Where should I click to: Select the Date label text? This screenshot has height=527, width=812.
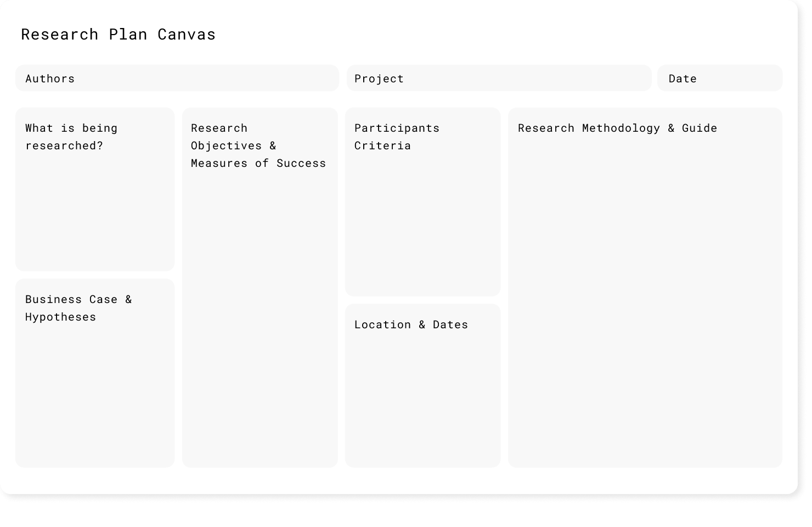coord(683,79)
